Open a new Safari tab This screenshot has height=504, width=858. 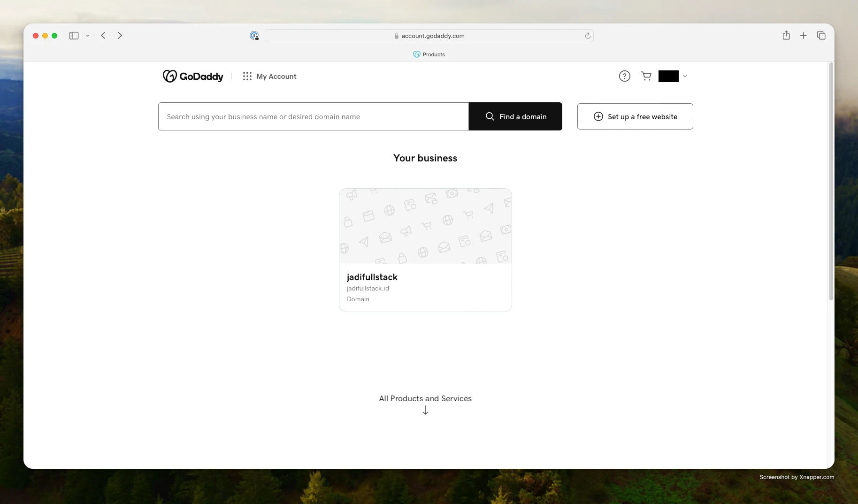(804, 36)
